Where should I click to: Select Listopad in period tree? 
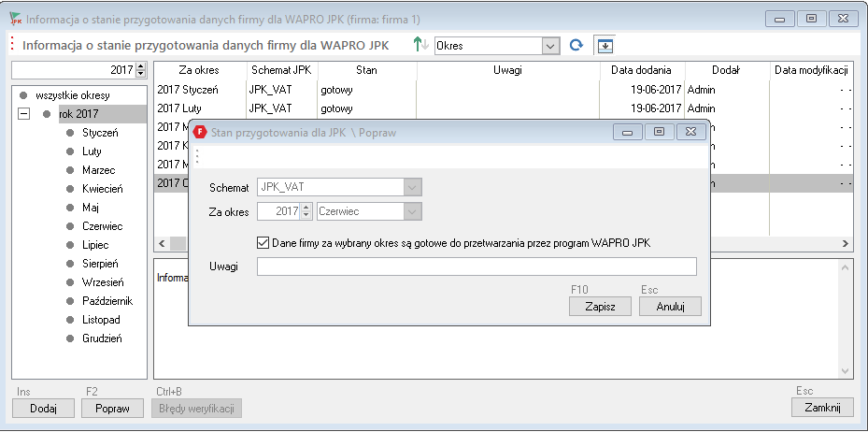(x=101, y=320)
